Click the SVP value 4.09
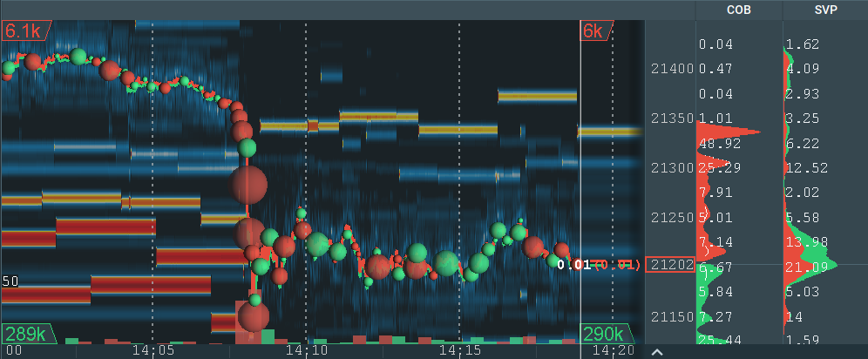This screenshot has width=868, height=359. (802, 69)
